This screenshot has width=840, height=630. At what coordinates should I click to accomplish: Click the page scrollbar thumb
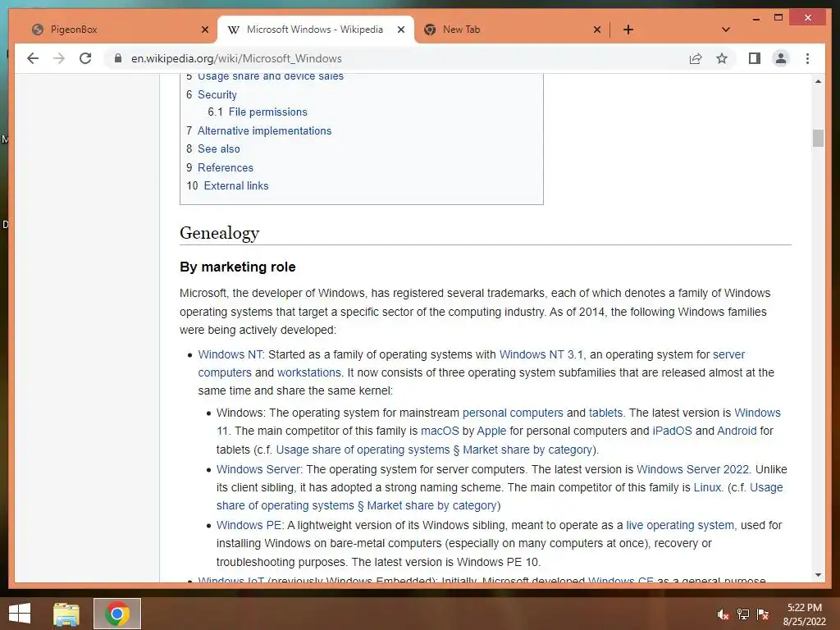[x=818, y=138]
